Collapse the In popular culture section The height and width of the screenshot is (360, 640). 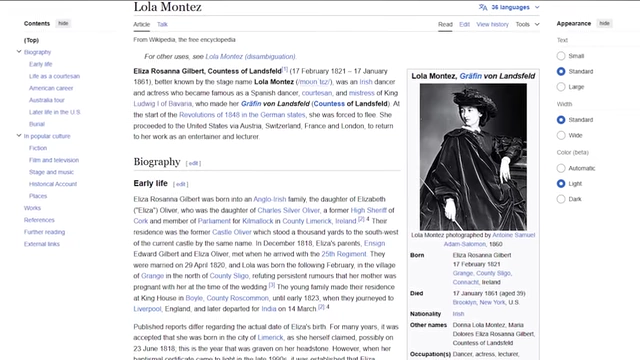(x=19, y=136)
